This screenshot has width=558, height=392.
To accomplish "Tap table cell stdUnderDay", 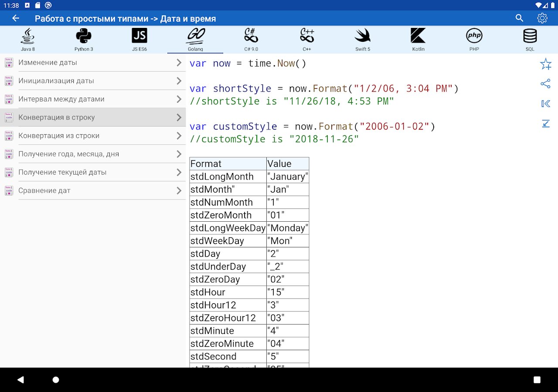I will coord(228,267).
